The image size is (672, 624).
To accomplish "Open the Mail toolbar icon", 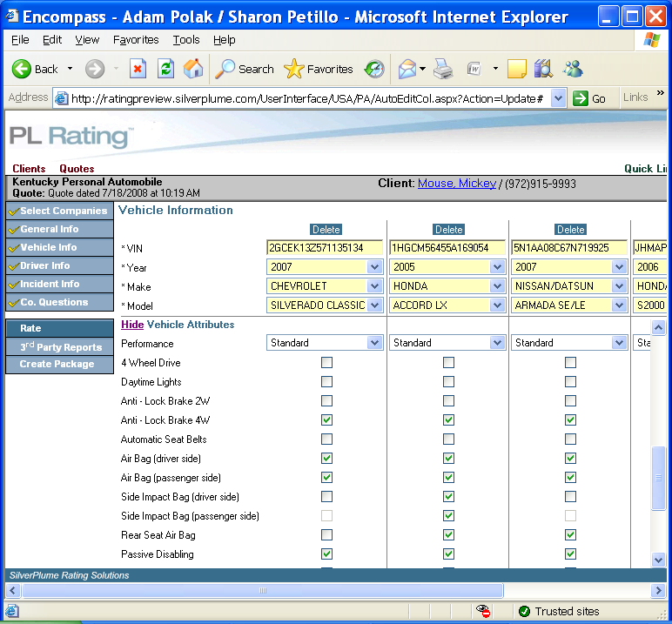I will [x=407, y=69].
